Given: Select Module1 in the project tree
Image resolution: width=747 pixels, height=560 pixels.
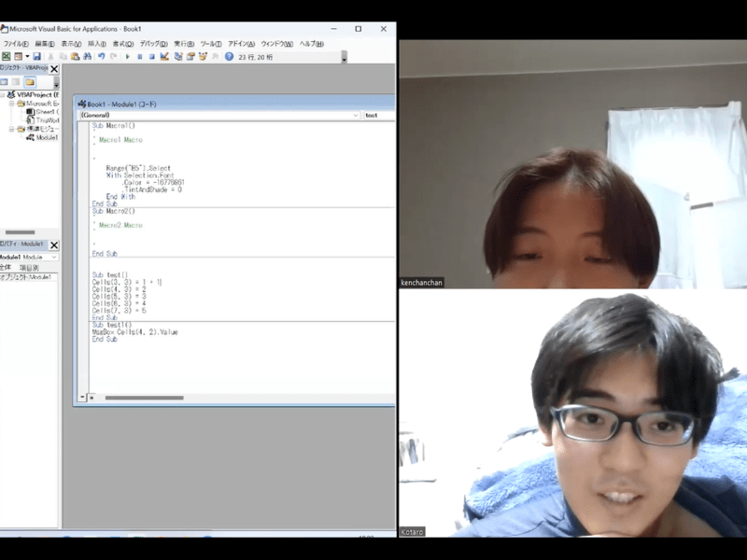Looking at the screenshot, I should pyautogui.click(x=46, y=137).
